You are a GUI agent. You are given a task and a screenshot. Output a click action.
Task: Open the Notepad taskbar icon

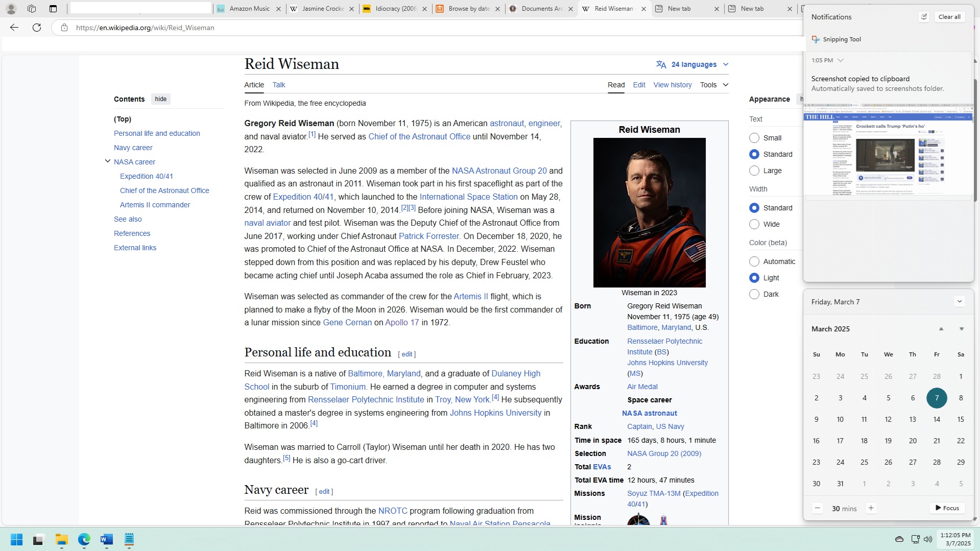click(x=129, y=539)
